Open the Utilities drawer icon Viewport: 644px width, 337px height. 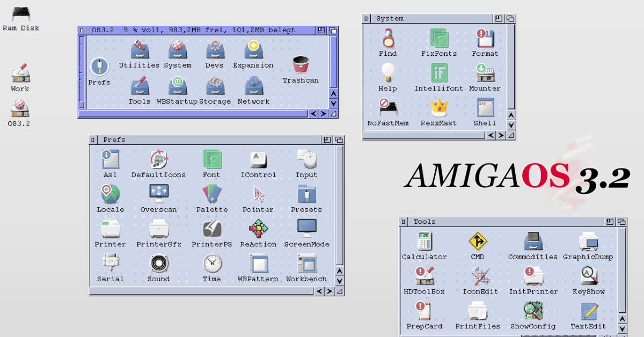click(140, 50)
